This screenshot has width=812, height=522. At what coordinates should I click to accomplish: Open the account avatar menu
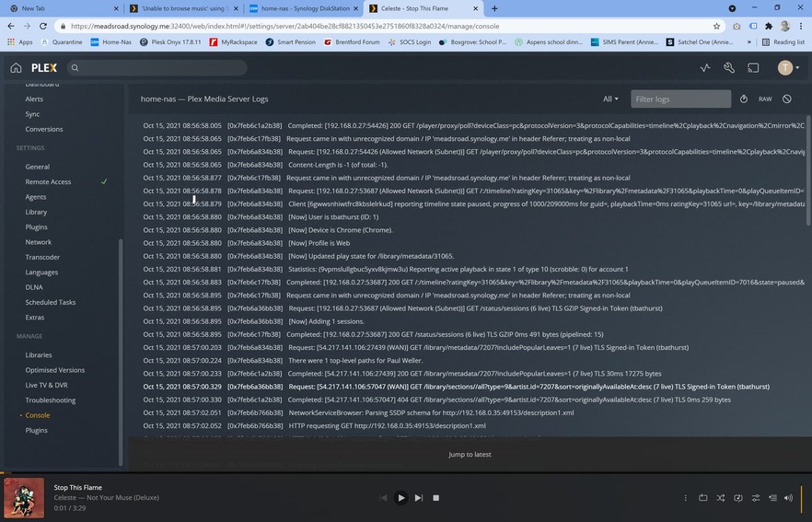pyautogui.click(x=789, y=68)
